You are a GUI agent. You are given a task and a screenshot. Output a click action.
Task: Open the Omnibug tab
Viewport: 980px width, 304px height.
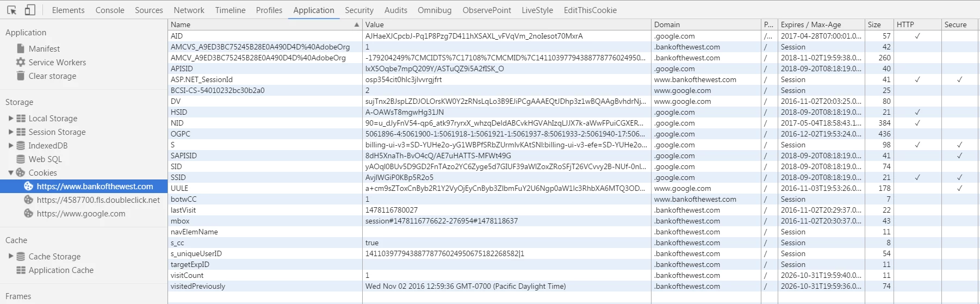coord(435,10)
